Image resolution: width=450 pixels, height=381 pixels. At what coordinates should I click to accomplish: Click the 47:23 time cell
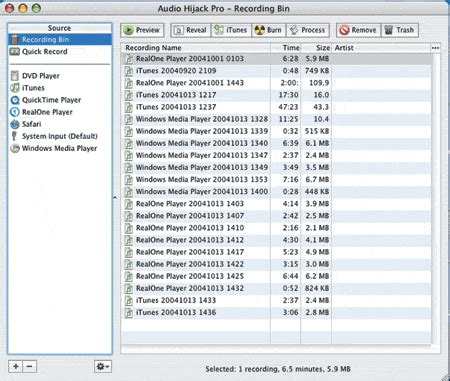tap(288, 107)
